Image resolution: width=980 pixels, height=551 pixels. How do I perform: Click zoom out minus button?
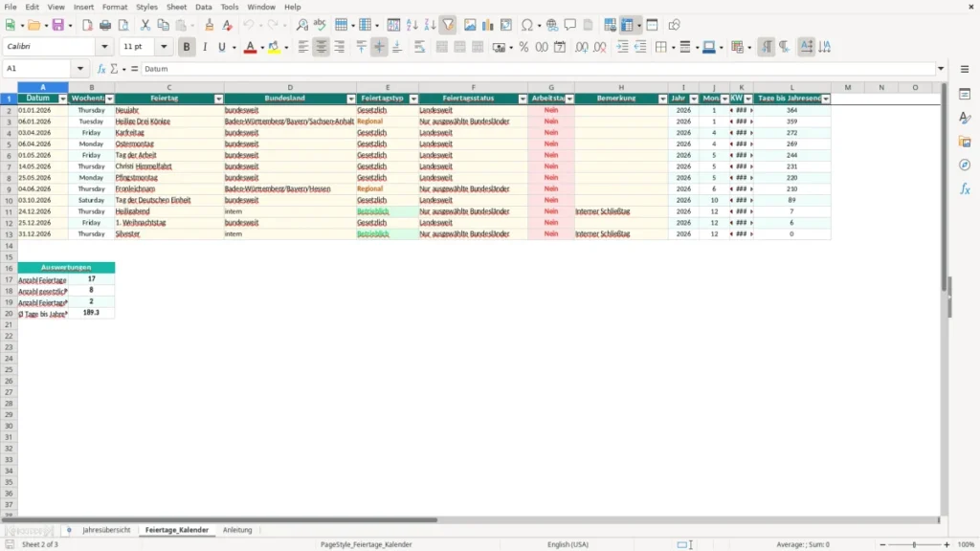click(x=882, y=544)
